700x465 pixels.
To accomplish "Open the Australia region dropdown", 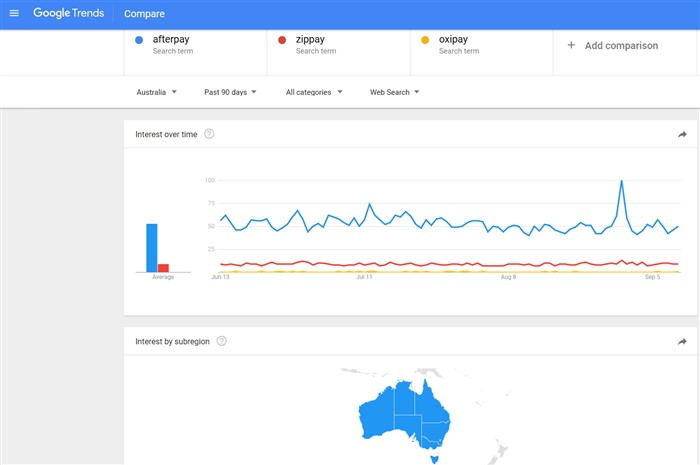I will coord(156,92).
